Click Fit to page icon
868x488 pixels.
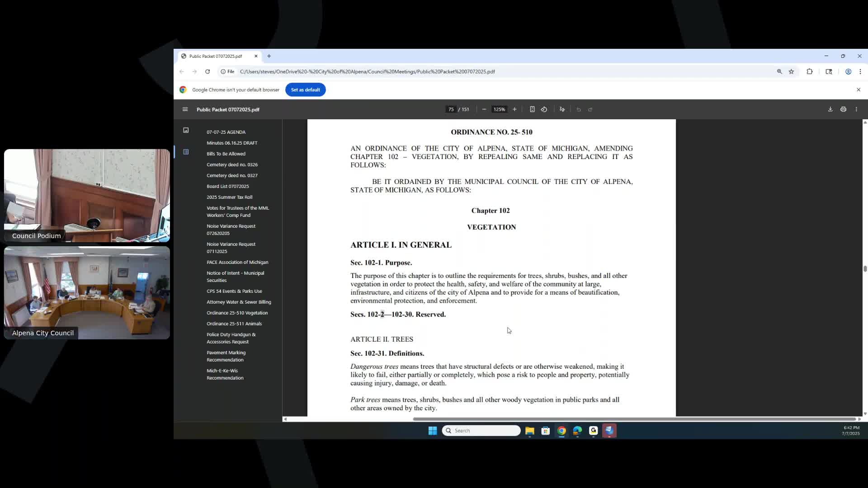(x=532, y=109)
